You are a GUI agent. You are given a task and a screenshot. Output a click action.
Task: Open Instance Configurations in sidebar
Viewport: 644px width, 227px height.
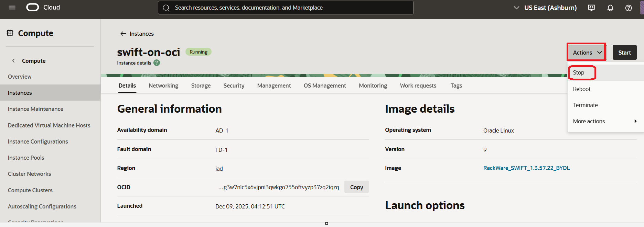click(x=38, y=141)
